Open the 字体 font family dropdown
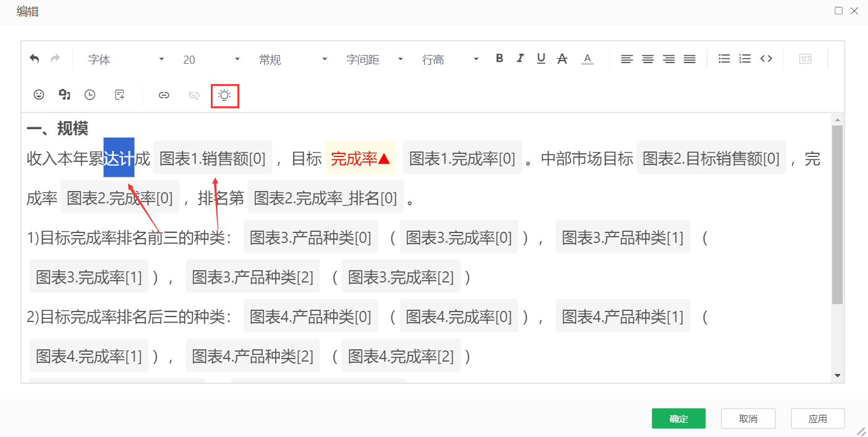 click(126, 59)
